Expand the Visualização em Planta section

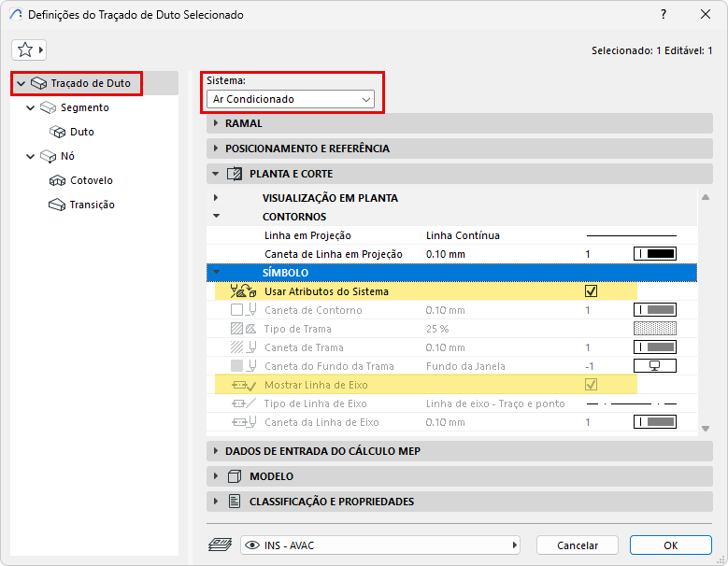216,198
